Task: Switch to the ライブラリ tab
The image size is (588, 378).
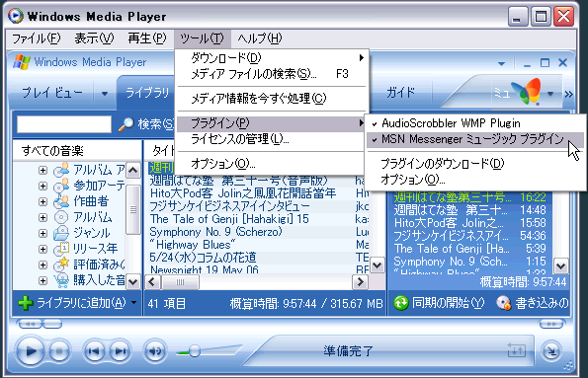Action: 147,92
